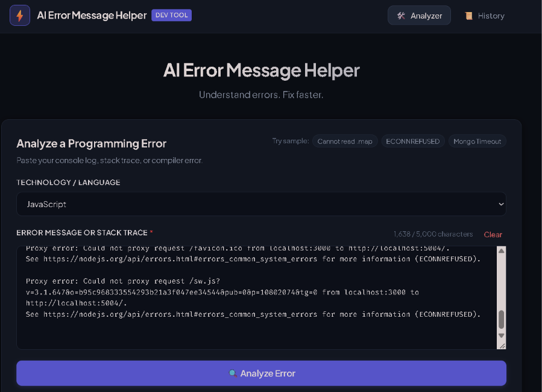The width and height of the screenshot is (542, 392).
Task: Click the scroll icon on History
Action: tap(468, 16)
